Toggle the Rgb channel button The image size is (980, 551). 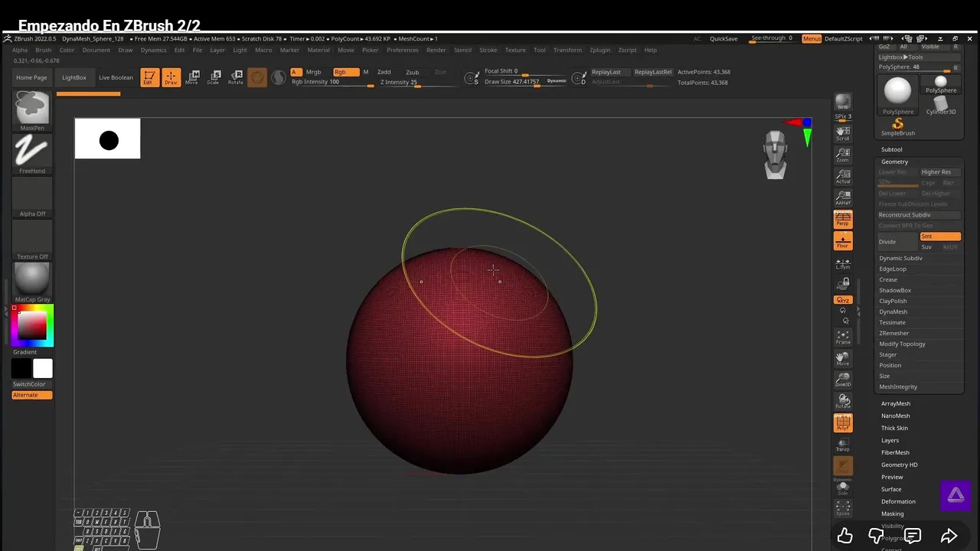(x=345, y=72)
